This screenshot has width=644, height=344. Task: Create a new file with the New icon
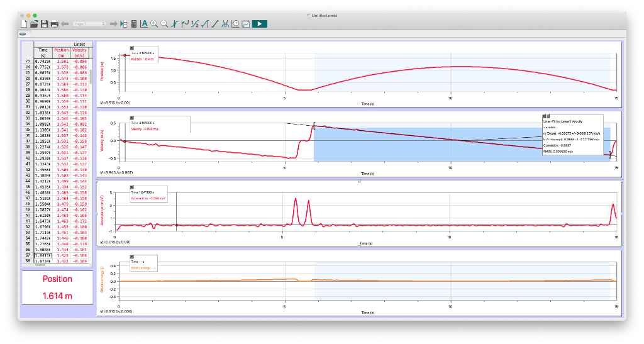click(24, 25)
